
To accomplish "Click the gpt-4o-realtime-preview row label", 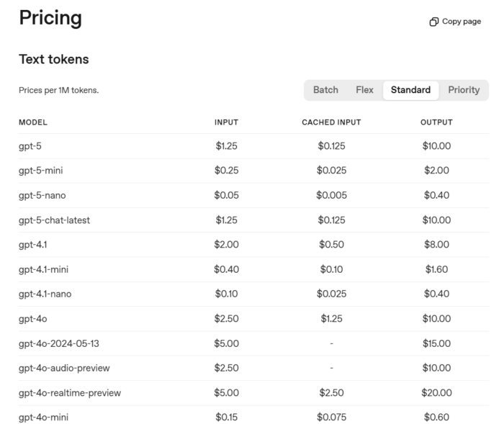I will [70, 392].
